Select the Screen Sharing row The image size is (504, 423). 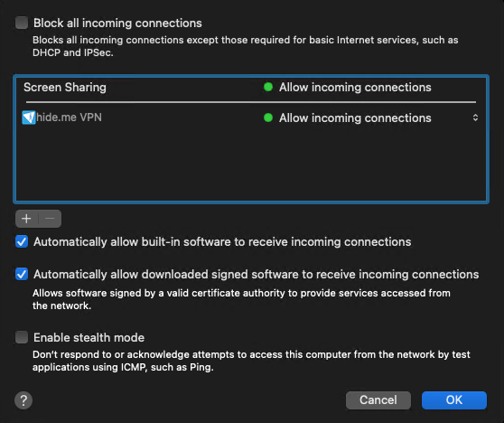click(251, 87)
